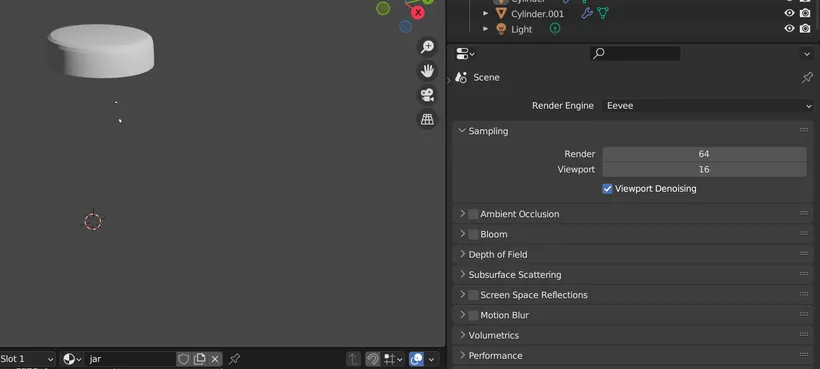The width and height of the screenshot is (820, 369).
Task: Open the browse material sphere dropdown
Action: pyautogui.click(x=72, y=359)
